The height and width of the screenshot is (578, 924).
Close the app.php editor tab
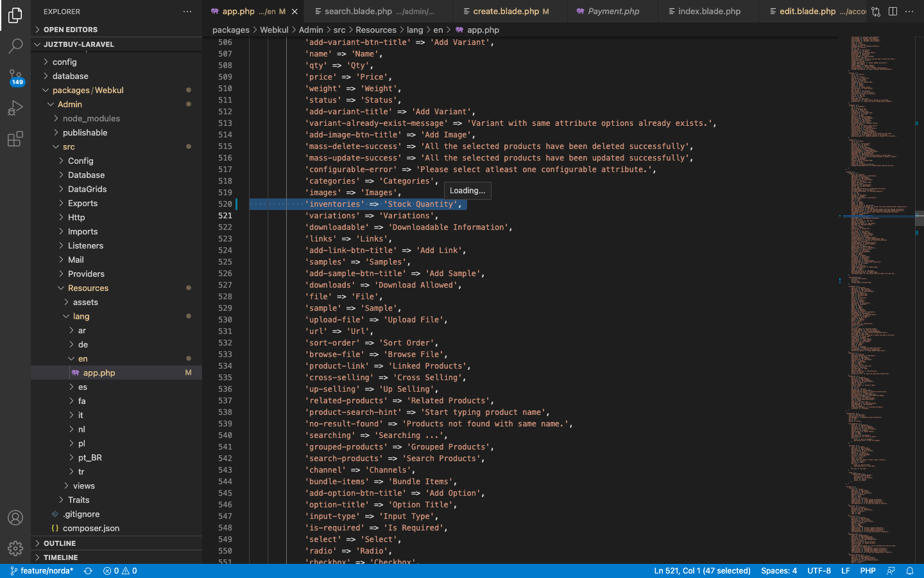click(295, 12)
